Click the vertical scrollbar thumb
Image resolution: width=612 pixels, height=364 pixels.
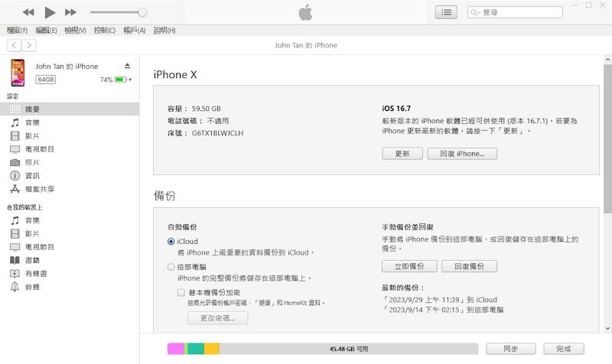(607, 138)
